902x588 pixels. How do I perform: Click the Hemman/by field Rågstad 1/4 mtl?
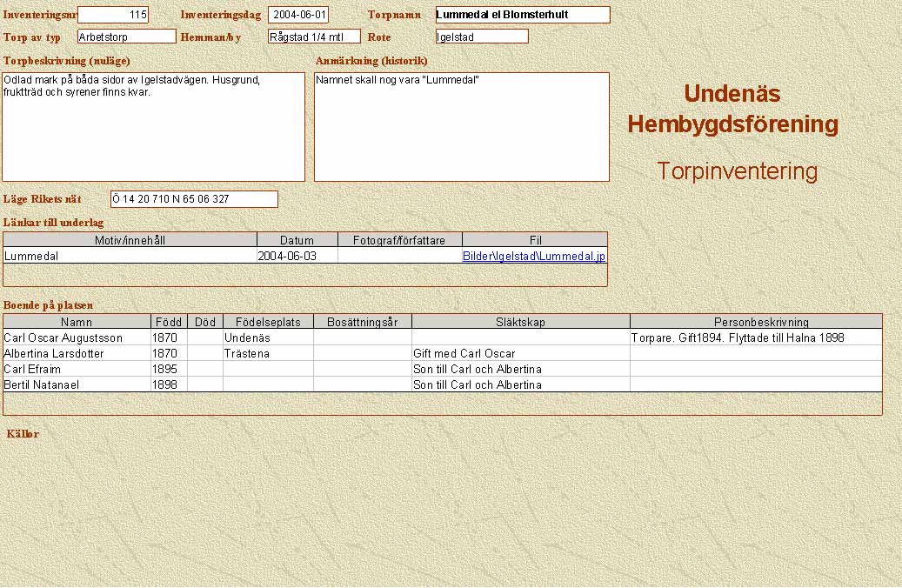coord(313,37)
